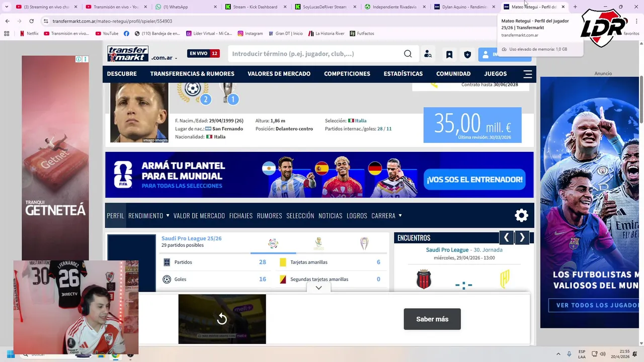Open the Competiciones menu
Screen dimensions: 644x362
347,74
